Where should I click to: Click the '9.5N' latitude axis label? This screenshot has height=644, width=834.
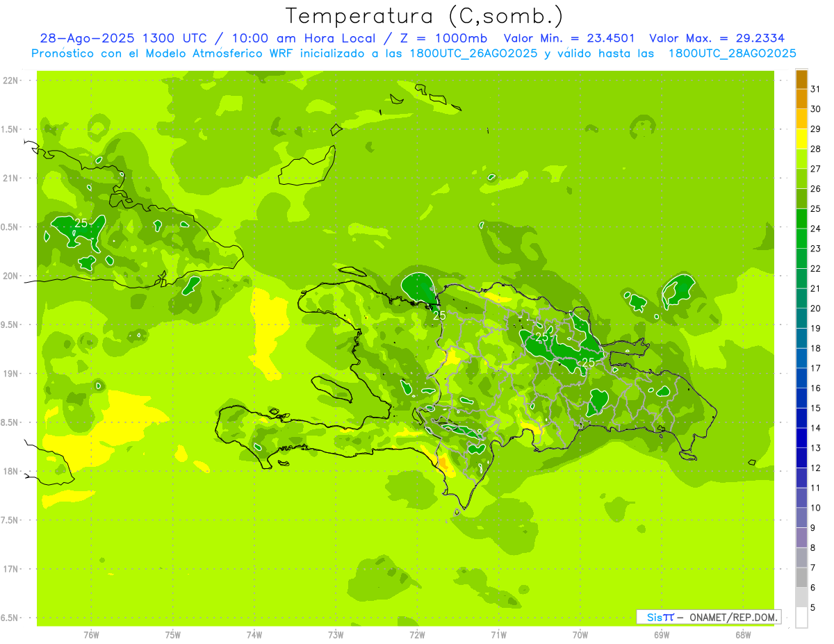pos(10,324)
